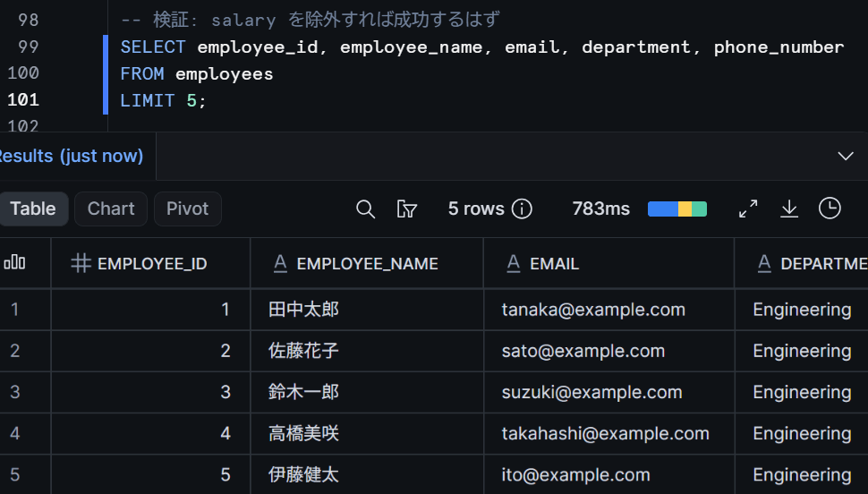
Task: Select cell ito@example.com
Action: pos(608,474)
